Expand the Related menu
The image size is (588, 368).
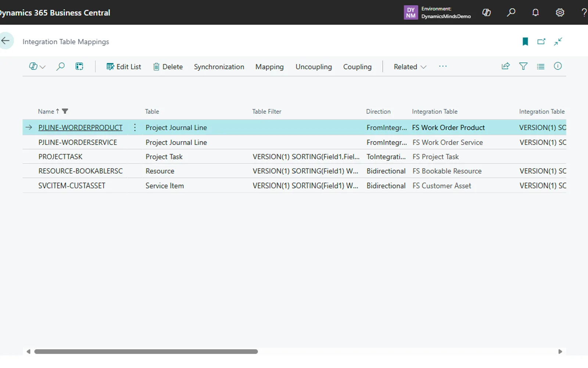click(x=410, y=67)
